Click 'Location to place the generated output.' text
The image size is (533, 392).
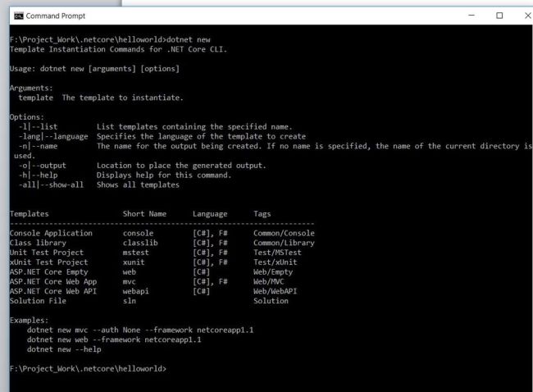click(x=181, y=166)
